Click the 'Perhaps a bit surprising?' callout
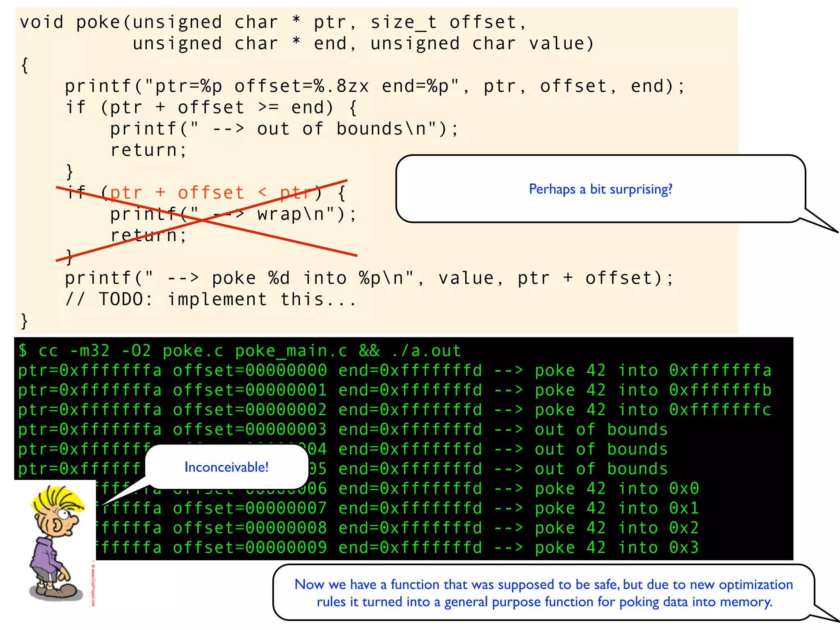The height and width of the screenshot is (630, 840). click(600, 189)
